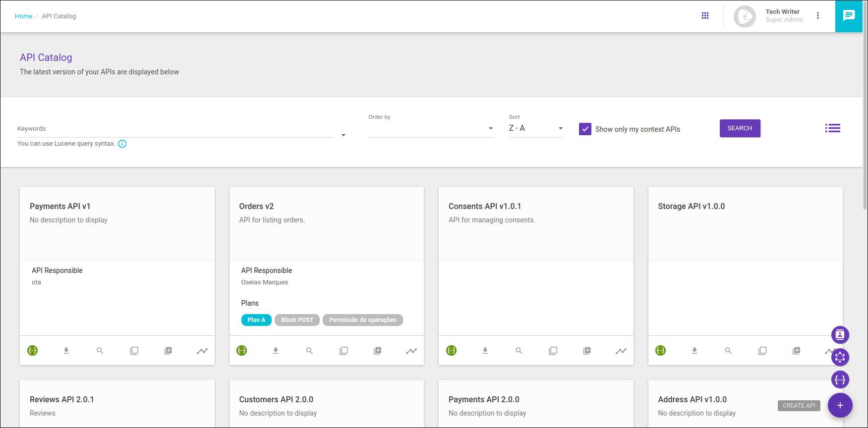Viewport: 868px width, 428px height.
Task: Open the apps grid menu icon
Action: point(705,16)
